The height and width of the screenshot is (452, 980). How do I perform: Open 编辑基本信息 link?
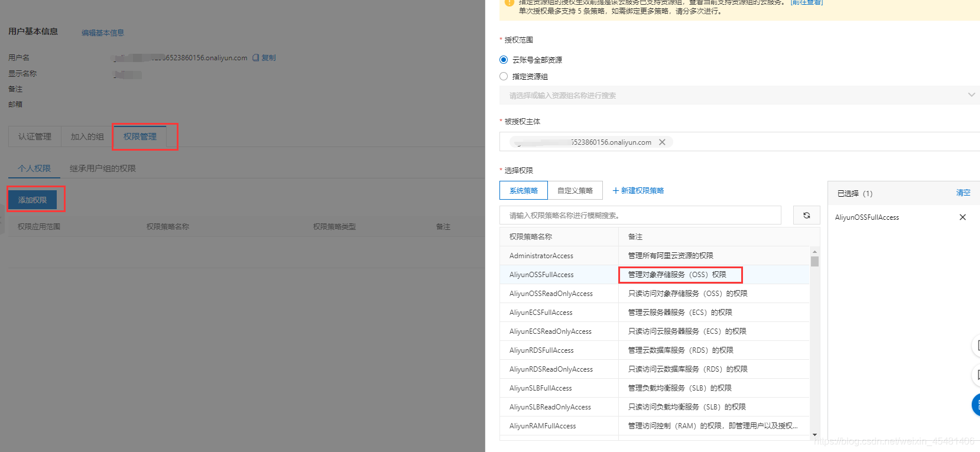pos(103,33)
